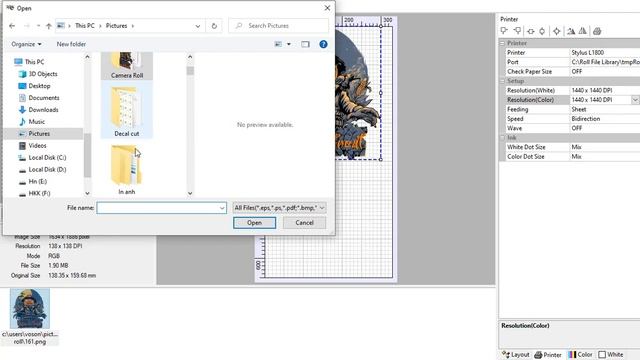The width and height of the screenshot is (640, 360).
Task: Collapse the Setup property group
Action: 502,81
